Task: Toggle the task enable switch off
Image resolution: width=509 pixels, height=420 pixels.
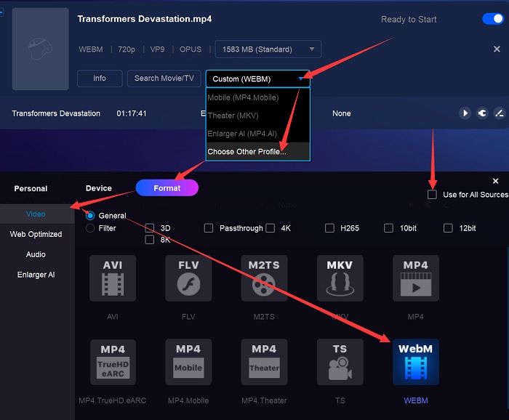Action: [x=493, y=19]
